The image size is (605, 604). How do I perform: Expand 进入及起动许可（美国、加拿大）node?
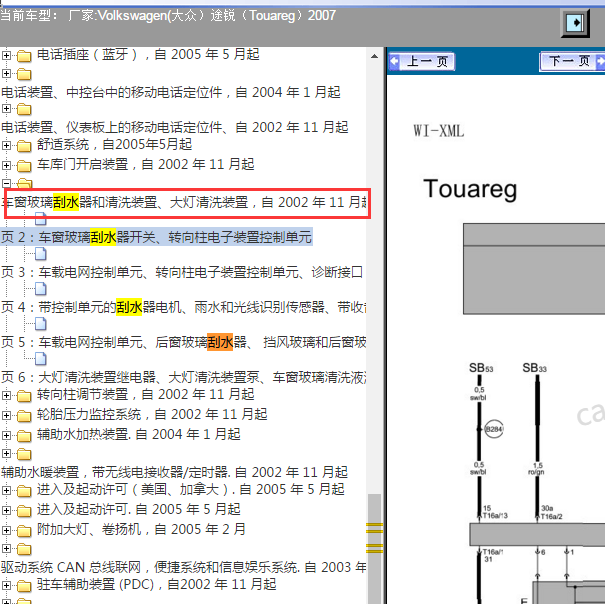point(6,490)
